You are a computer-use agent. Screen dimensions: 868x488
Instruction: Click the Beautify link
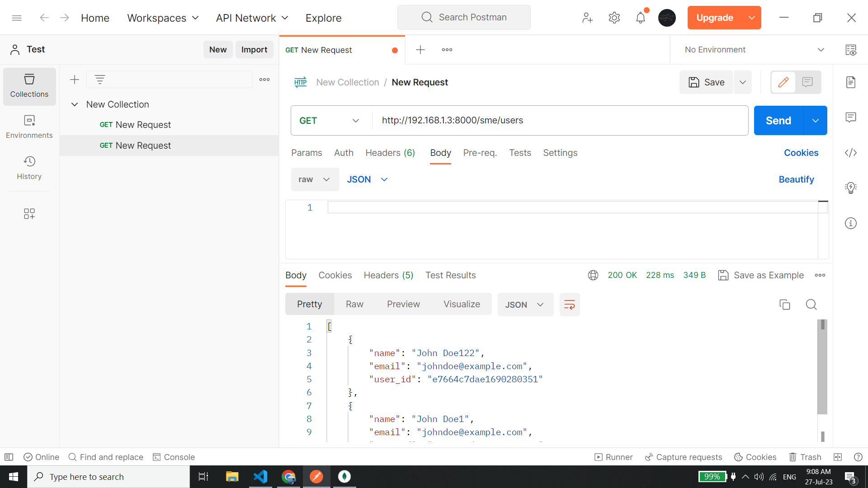tap(796, 179)
